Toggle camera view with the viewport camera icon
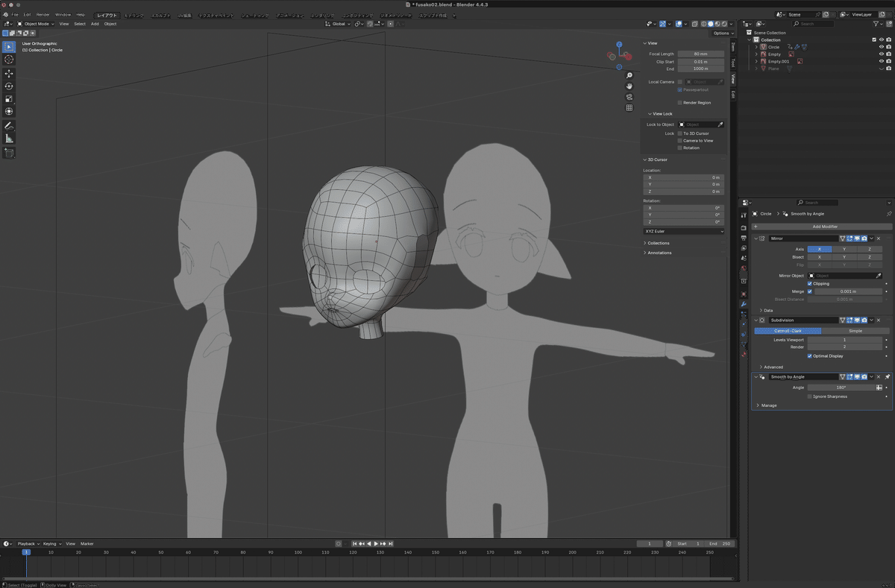Screen dimensions: 895x588 click(x=629, y=97)
